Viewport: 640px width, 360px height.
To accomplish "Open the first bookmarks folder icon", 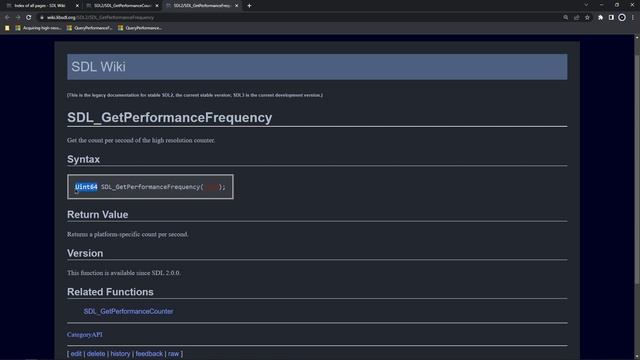I will tap(7, 28).
